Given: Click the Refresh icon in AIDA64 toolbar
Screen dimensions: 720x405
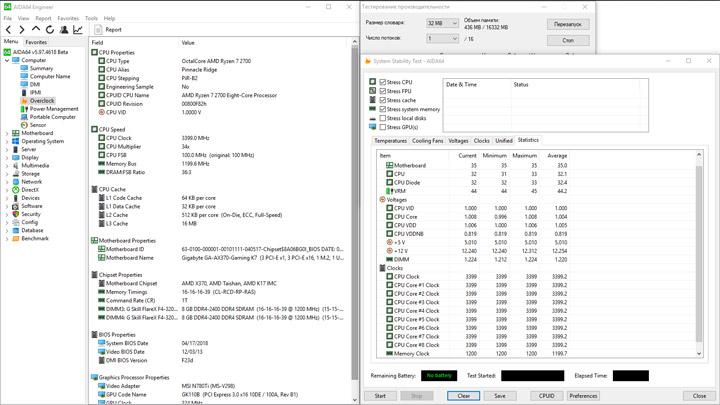Looking at the screenshot, I should 50,30.
